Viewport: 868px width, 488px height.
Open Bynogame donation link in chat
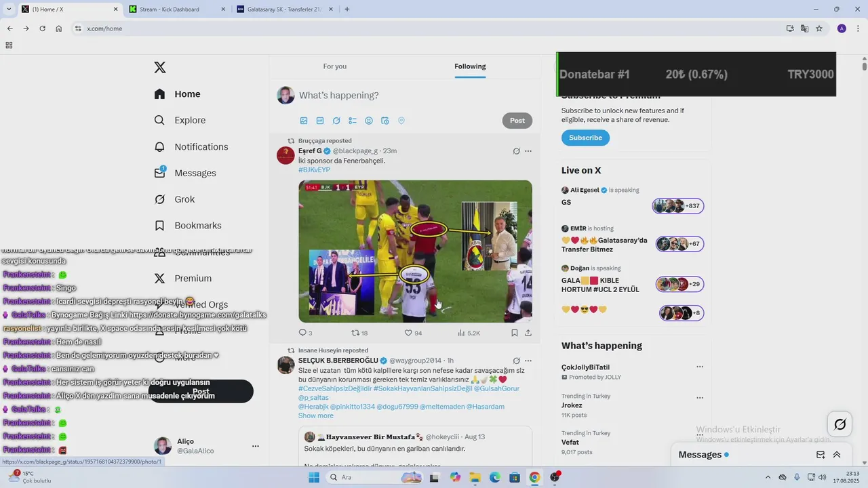point(197,315)
